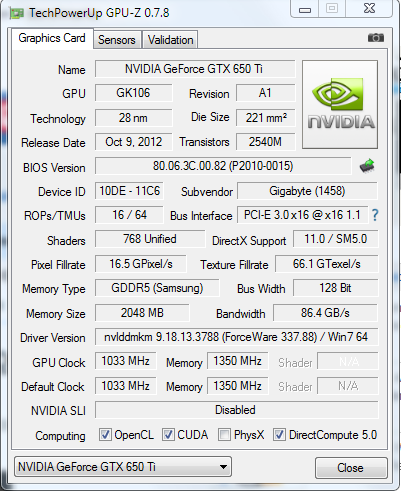Click the ROPs/TMUs field 16 / 64
401x491 pixels.
129,215
